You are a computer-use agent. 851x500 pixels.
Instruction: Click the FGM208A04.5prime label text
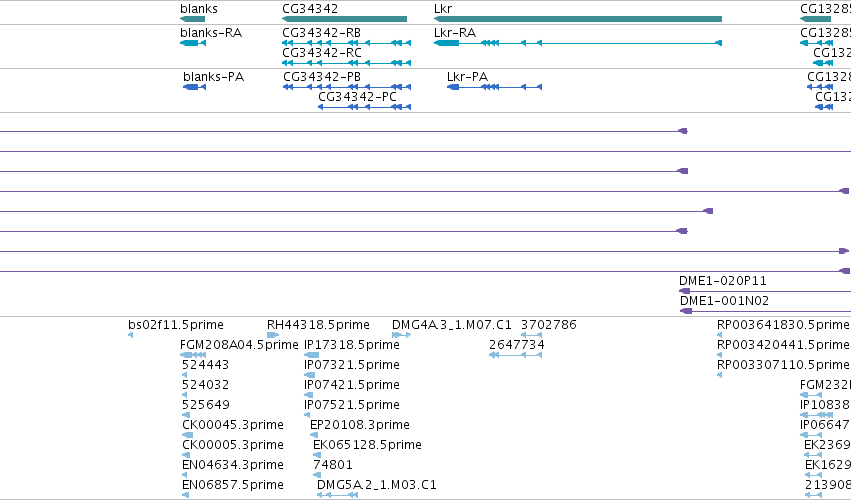[x=239, y=345]
